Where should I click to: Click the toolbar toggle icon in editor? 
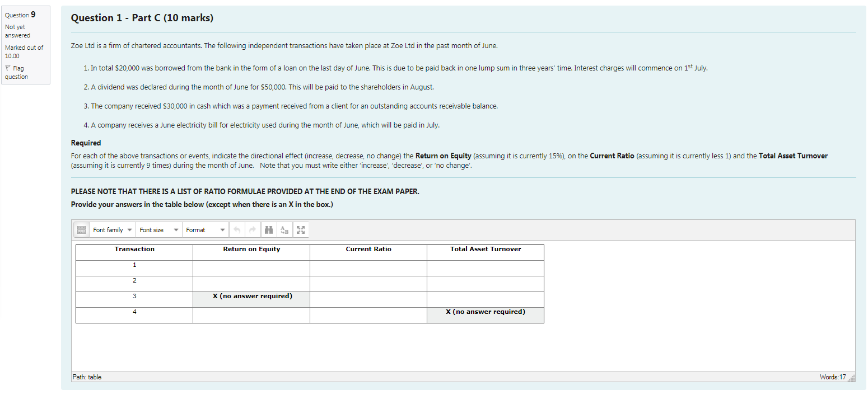pos(81,230)
